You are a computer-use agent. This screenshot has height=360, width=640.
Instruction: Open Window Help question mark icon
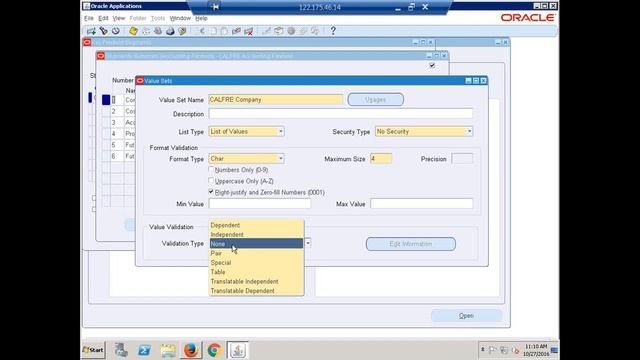333,31
